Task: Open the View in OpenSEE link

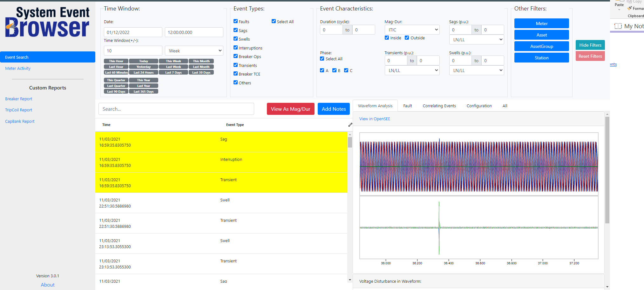Action: click(375, 119)
